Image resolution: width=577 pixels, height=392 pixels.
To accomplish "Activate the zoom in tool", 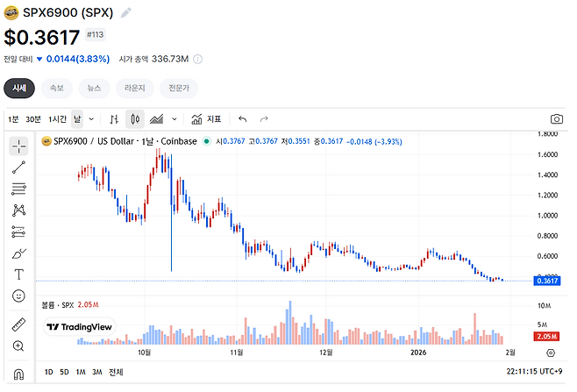I will [x=18, y=346].
